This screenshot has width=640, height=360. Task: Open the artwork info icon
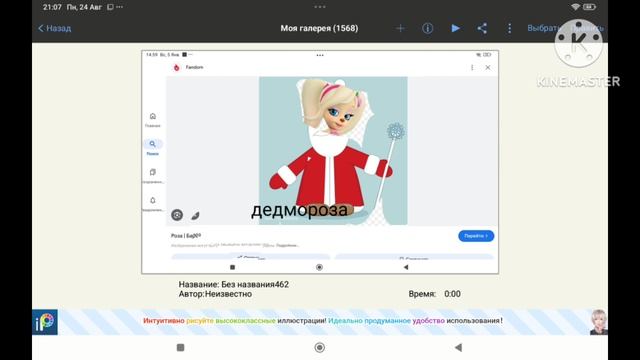coord(427,28)
